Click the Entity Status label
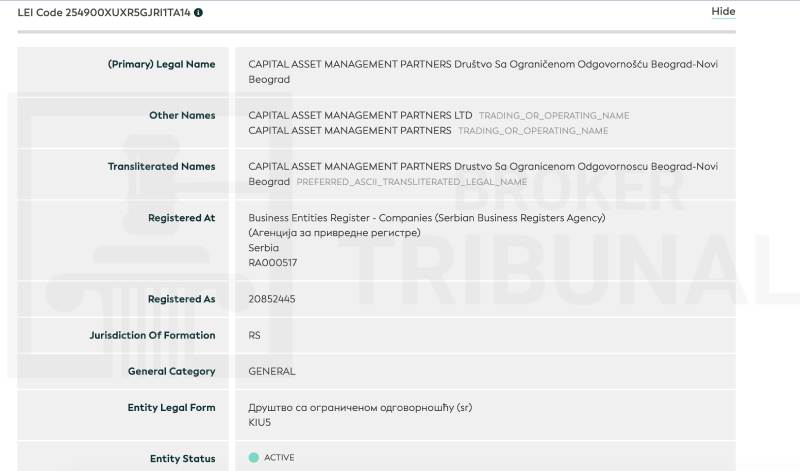Screen dimensions: 800x471 pos(183,459)
